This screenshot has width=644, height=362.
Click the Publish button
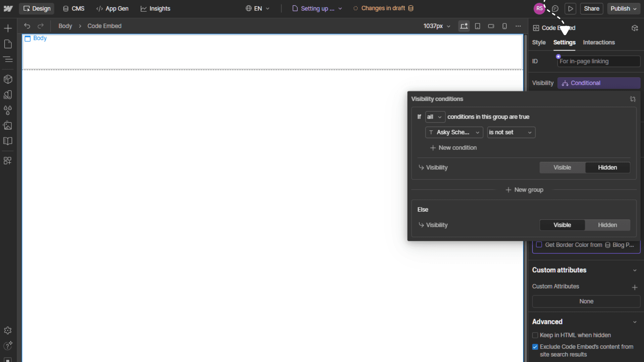tap(621, 8)
